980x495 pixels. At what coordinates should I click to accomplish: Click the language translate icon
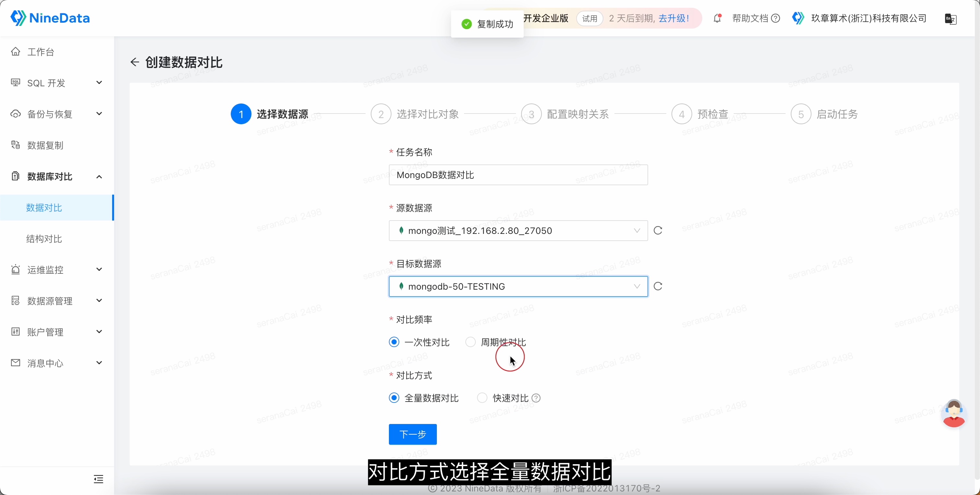pos(950,19)
